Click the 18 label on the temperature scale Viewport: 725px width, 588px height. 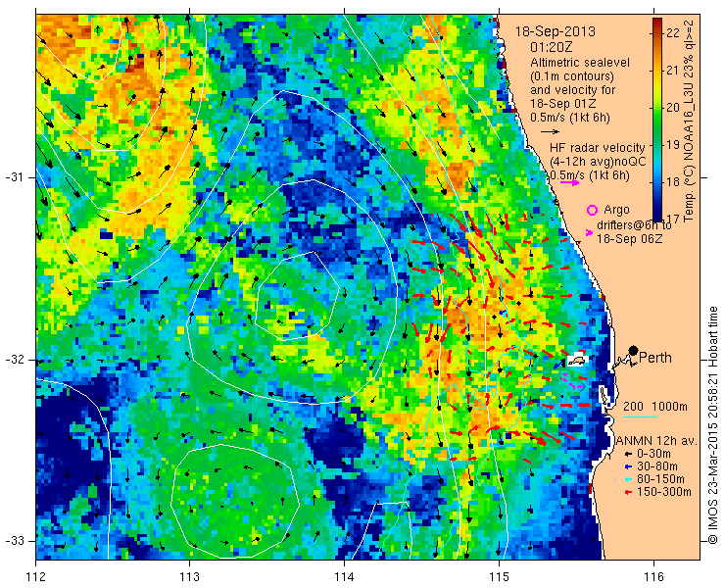(673, 182)
